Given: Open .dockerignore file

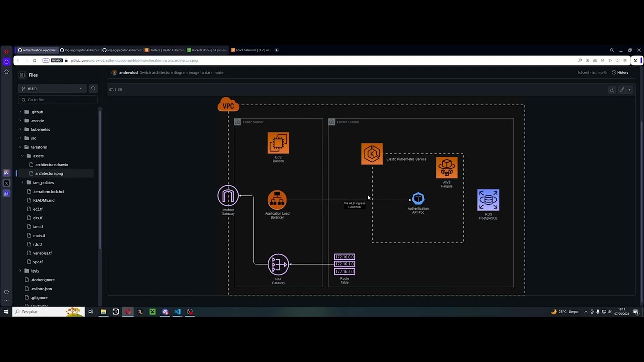Looking at the screenshot, I should pos(43,280).
